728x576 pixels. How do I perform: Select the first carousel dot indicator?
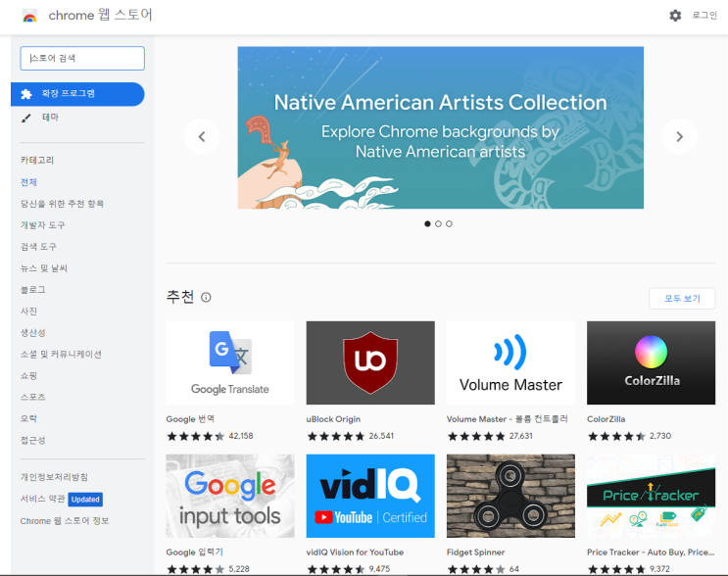pyautogui.click(x=427, y=224)
